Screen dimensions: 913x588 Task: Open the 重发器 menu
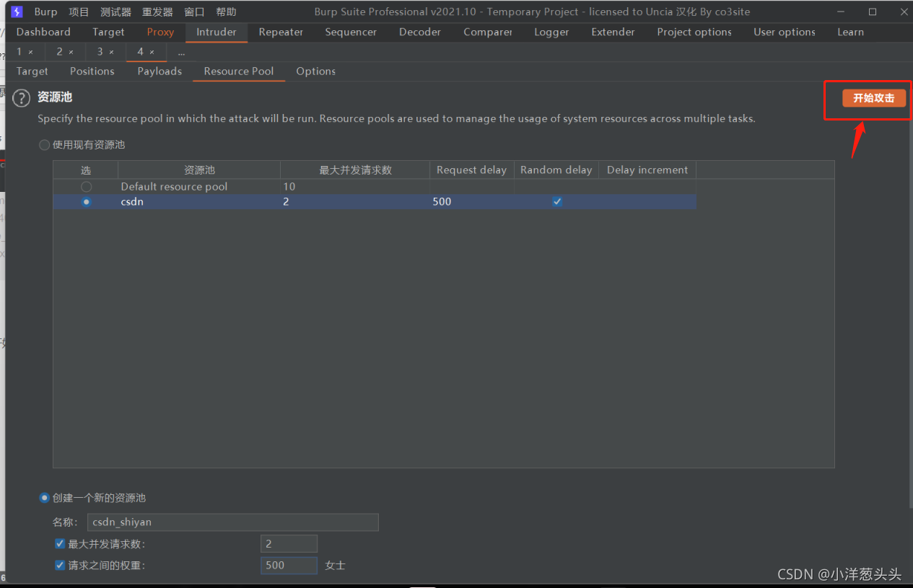pyautogui.click(x=157, y=12)
